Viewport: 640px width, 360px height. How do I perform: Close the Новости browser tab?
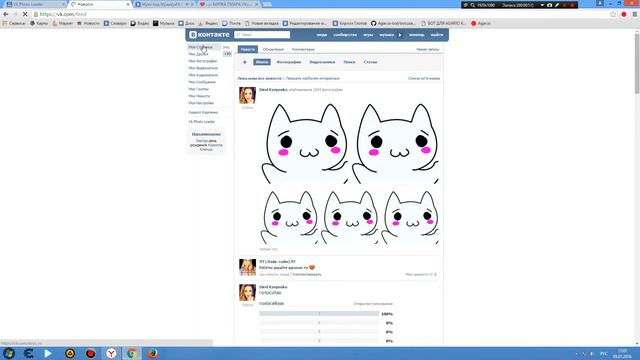(128, 4)
